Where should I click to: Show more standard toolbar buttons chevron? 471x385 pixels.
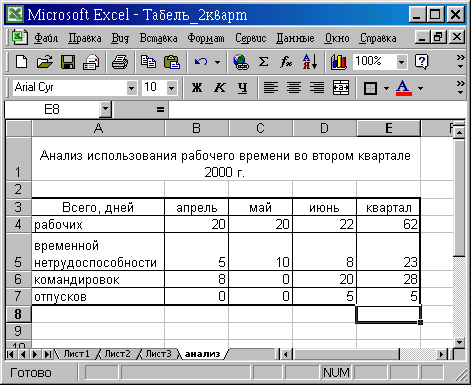click(461, 61)
